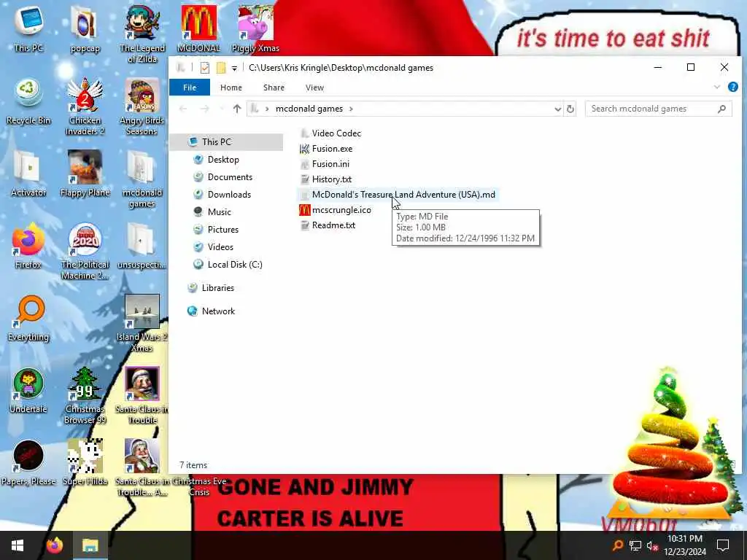
Task: Open the unsuspecting folder on desktop
Action: point(142,246)
